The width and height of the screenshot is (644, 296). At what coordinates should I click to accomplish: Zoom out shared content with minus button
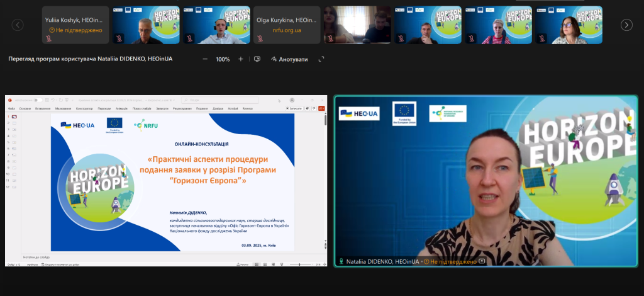(206, 59)
